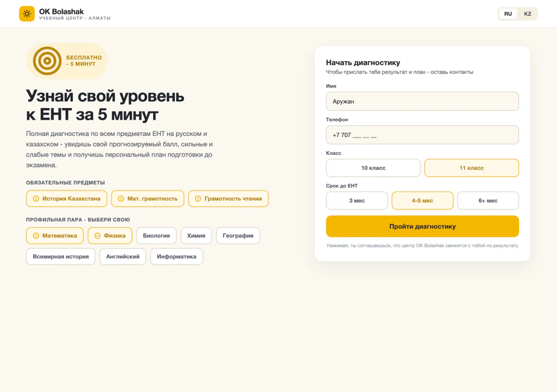This screenshot has width=557, height=392.
Task: Click the 'Чтобы прислать тебе результат' subtitle
Action: pyautogui.click(x=399, y=72)
